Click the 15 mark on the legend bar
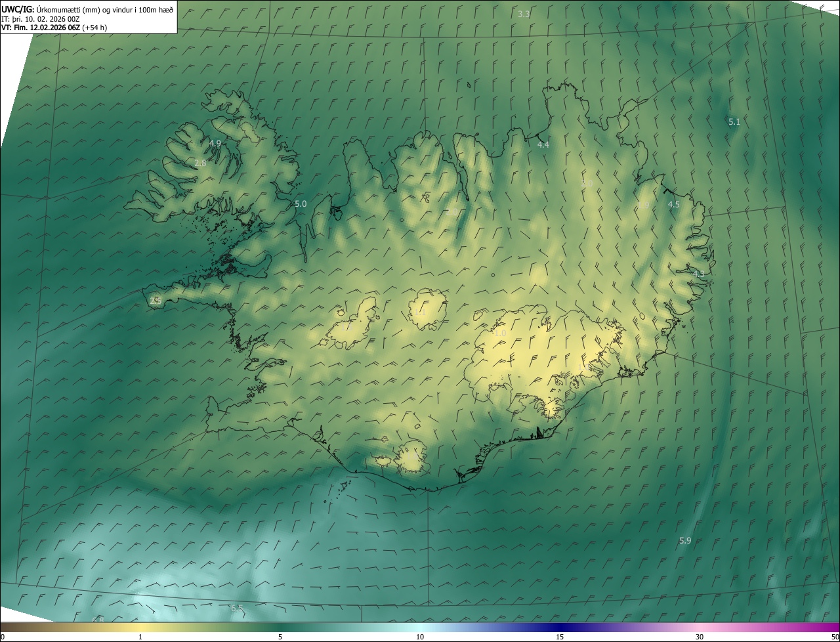840x642 pixels. point(560,637)
